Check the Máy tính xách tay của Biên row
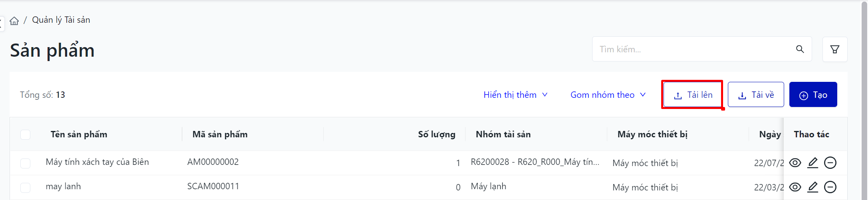868x200 pixels. coord(26,163)
